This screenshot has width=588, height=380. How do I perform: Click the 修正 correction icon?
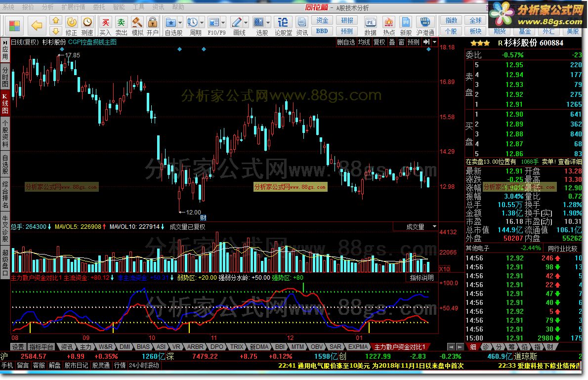[71, 23]
